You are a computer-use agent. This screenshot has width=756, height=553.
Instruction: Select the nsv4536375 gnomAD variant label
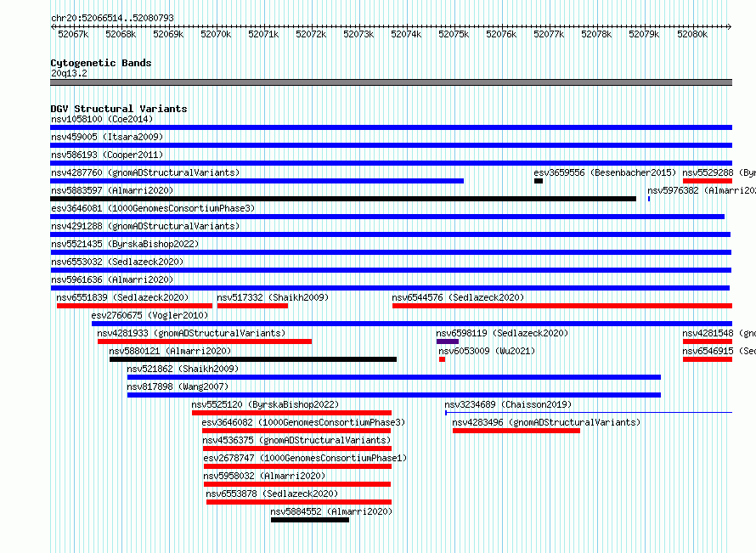tap(296, 440)
